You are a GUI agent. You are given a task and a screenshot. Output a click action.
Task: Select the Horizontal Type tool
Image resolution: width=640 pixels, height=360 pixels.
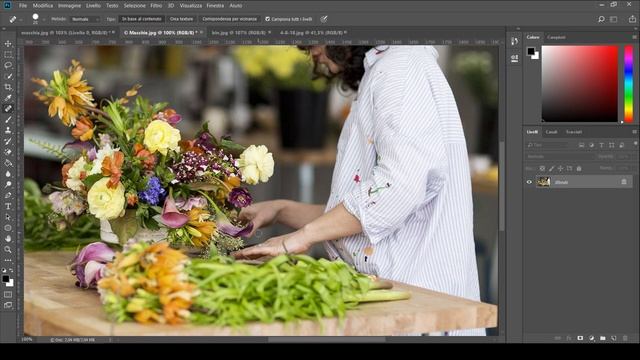pyautogui.click(x=8, y=207)
